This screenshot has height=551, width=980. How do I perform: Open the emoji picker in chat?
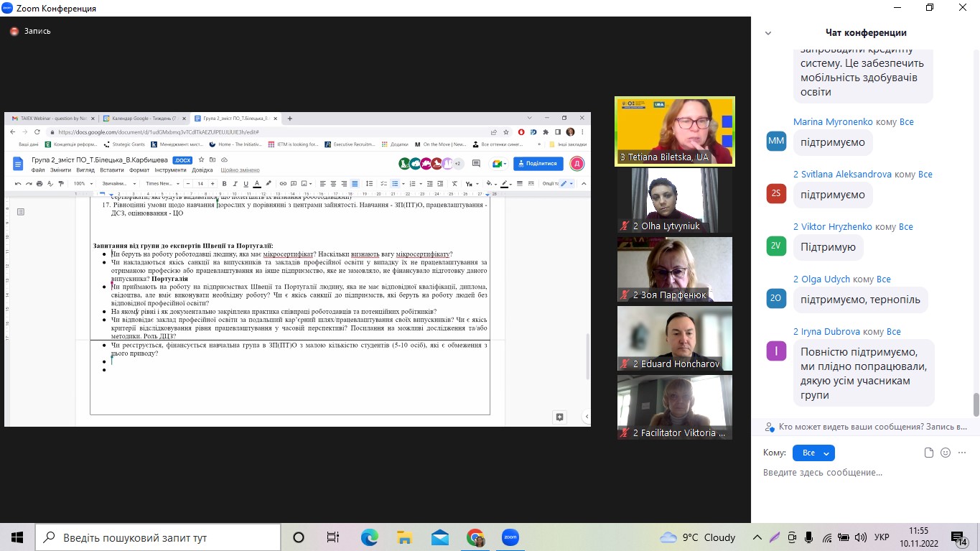click(x=946, y=453)
